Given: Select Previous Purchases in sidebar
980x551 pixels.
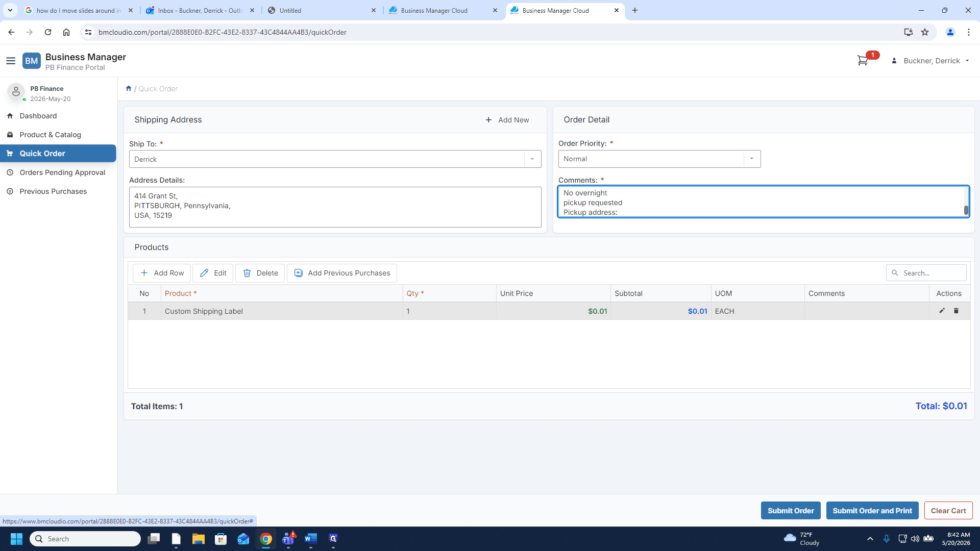Looking at the screenshot, I should click(53, 191).
